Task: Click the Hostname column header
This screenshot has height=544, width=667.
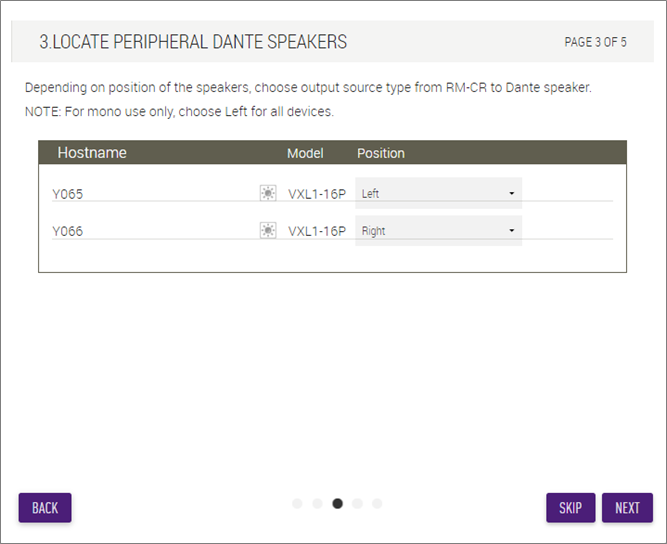Action: coord(92,153)
